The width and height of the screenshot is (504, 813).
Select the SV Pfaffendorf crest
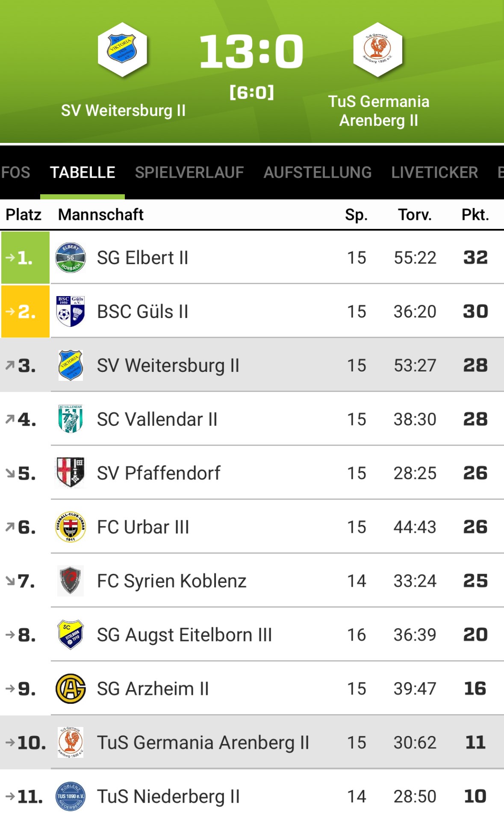coord(71,473)
